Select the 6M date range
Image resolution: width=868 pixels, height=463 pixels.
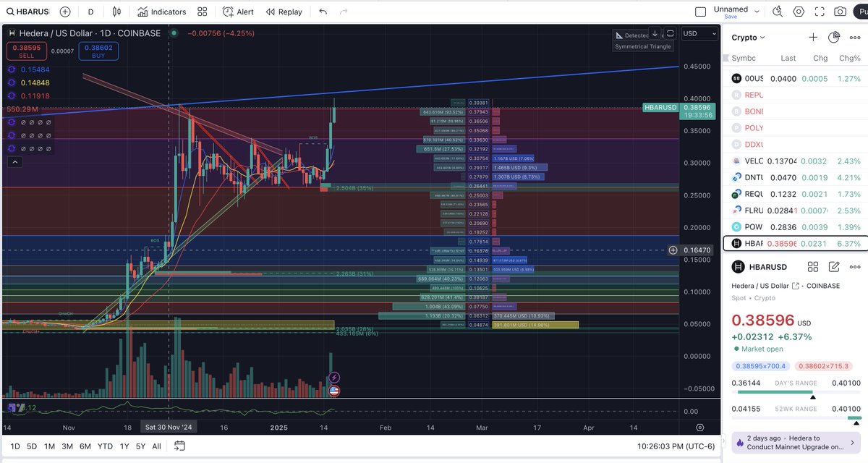tap(85, 446)
